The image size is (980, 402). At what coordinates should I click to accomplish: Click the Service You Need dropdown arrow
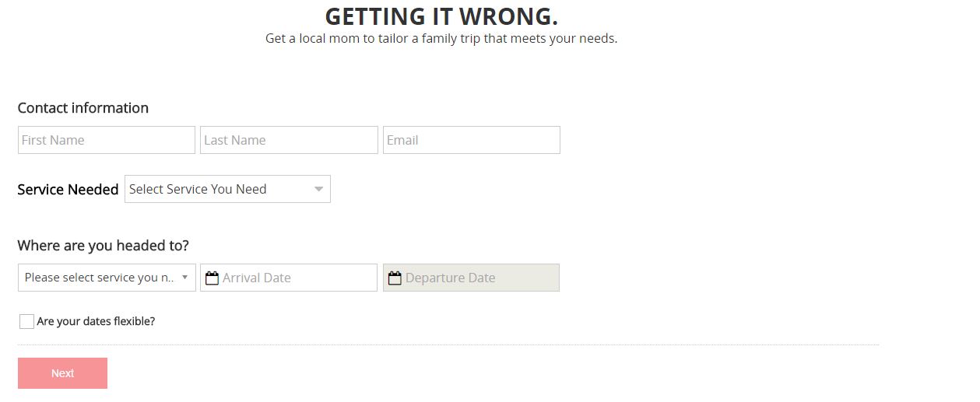pyautogui.click(x=318, y=190)
